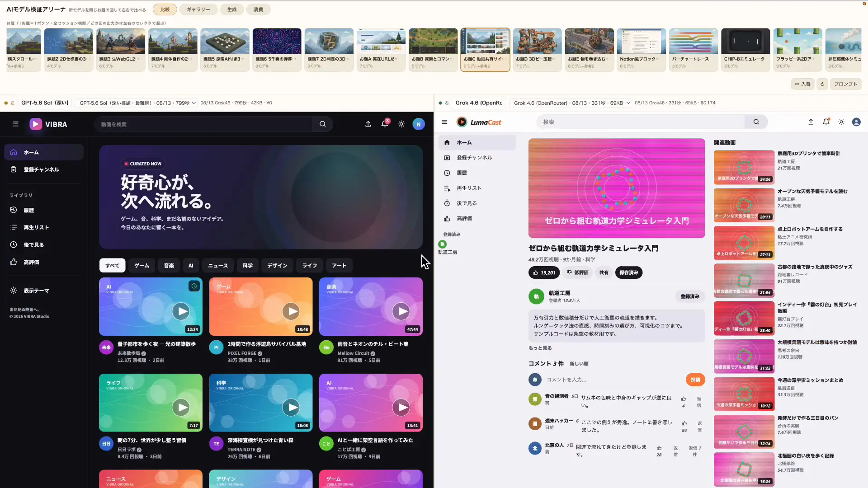Screen dimensions: 868x488
Task: Switch to ギャラリー tab
Action: point(198,9)
